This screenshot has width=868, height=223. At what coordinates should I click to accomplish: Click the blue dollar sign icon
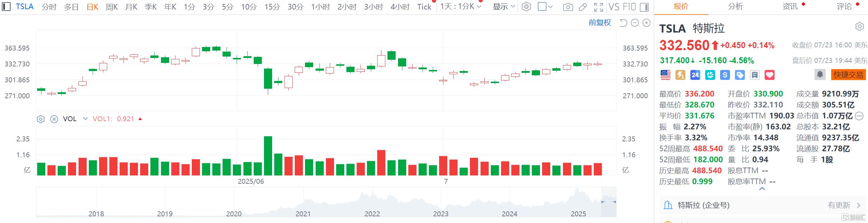[x=725, y=75]
